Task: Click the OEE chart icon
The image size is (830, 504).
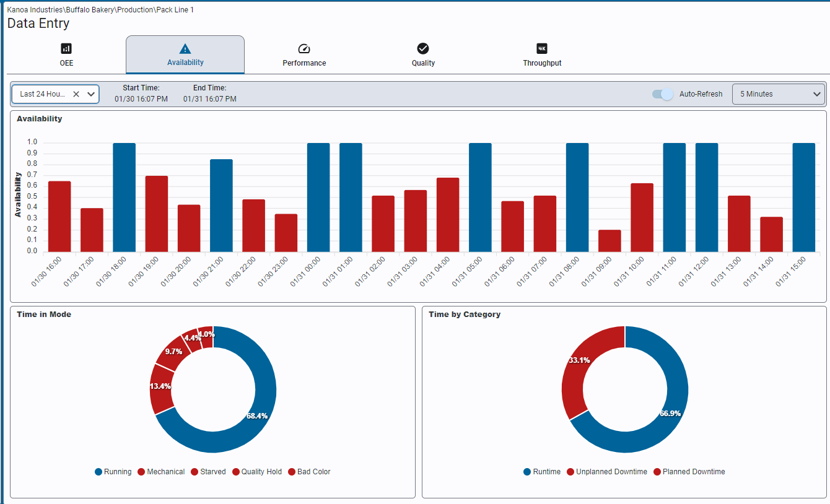Action: [x=66, y=48]
